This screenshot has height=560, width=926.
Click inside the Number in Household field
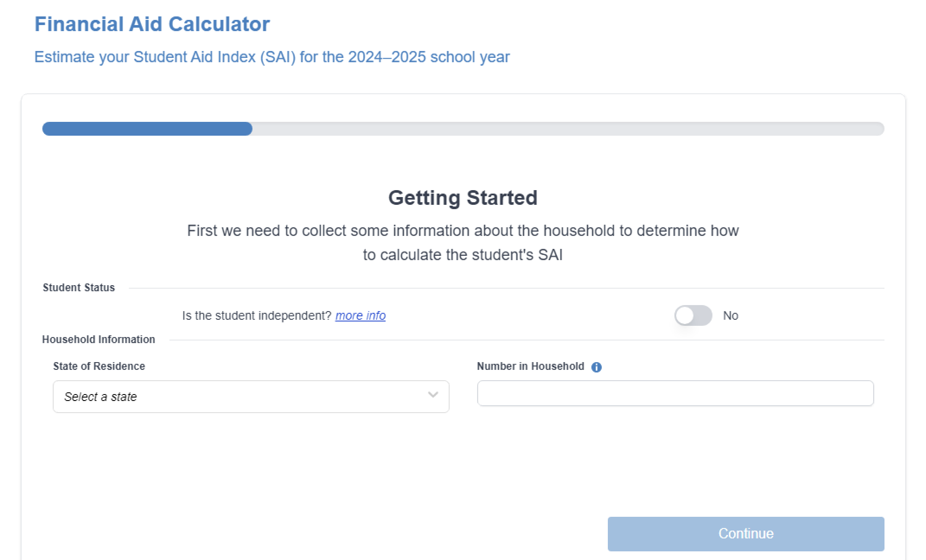pyautogui.click(x=674, y=394)
